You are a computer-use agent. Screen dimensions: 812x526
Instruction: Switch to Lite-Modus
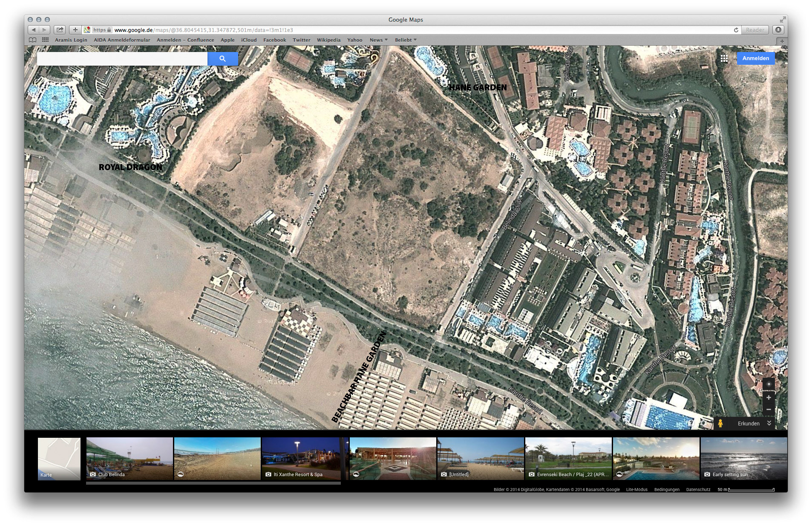click(636, 489)
